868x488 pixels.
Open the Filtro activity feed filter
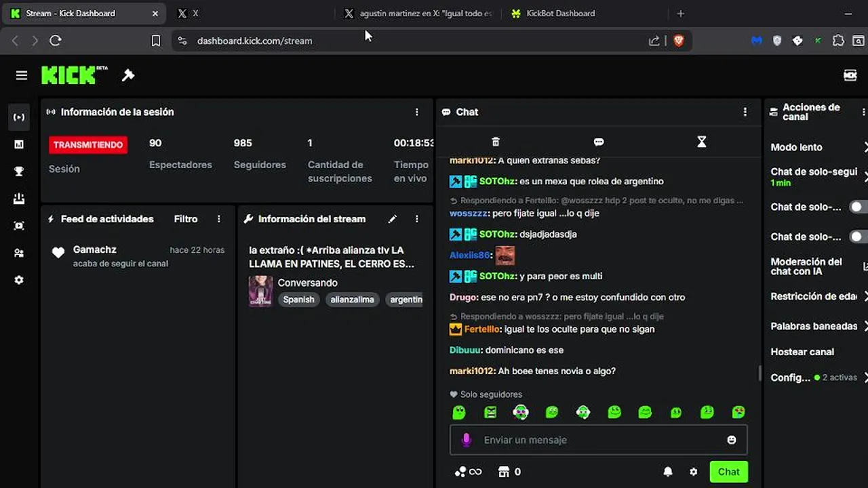point(186,219)
